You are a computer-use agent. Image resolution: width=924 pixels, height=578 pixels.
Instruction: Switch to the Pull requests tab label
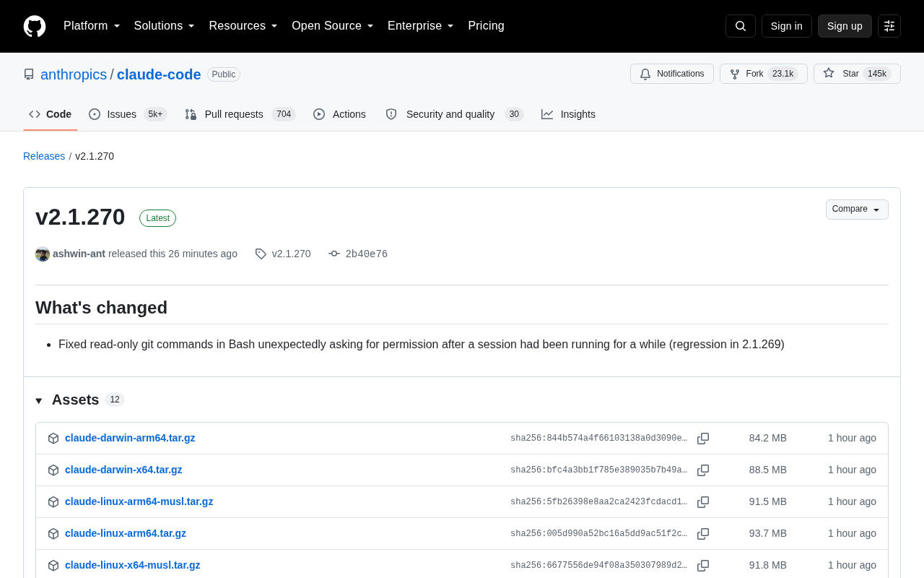coord(234,114)
